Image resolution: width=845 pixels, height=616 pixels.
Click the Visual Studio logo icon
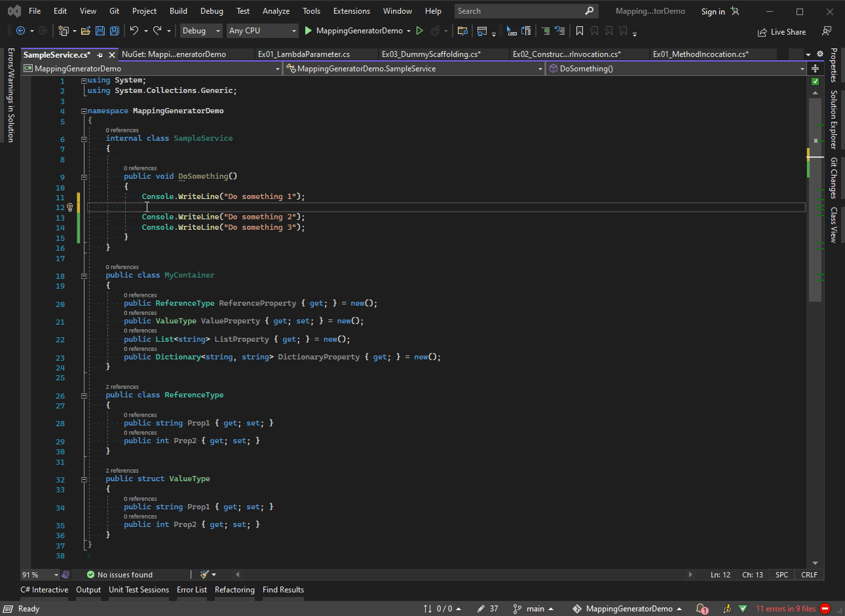coord(14,11)
